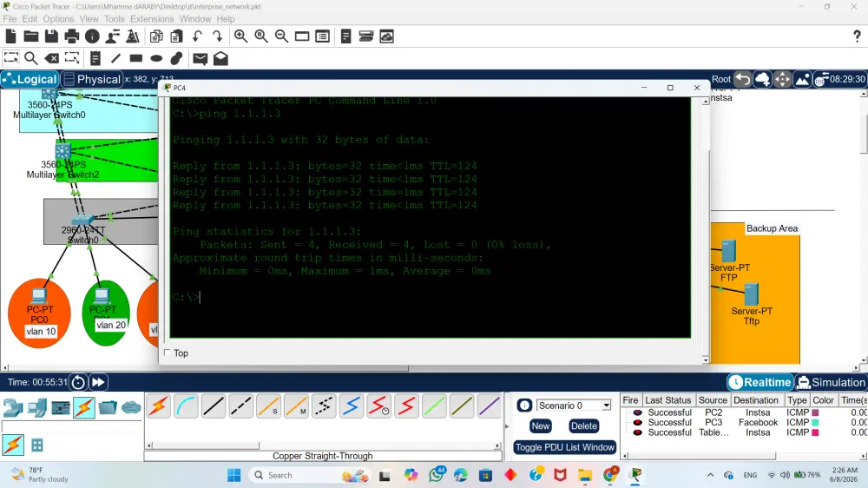Undo the last action

(x=197, y=36)
